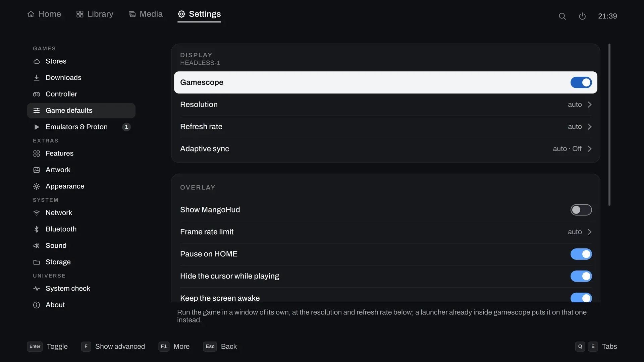Switch to the Home tab
The width and height of the screenshot is (644, 362).
44,14
